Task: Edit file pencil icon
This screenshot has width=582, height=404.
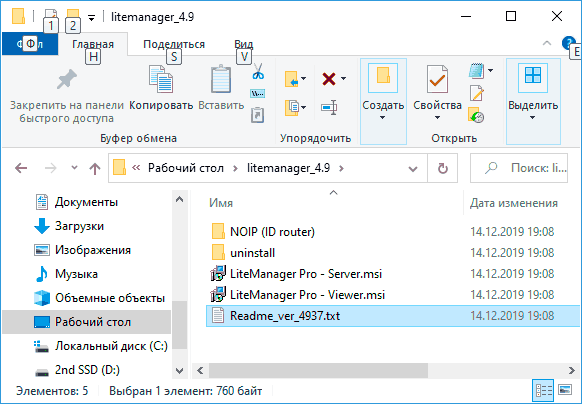Action: click(477, 93)
